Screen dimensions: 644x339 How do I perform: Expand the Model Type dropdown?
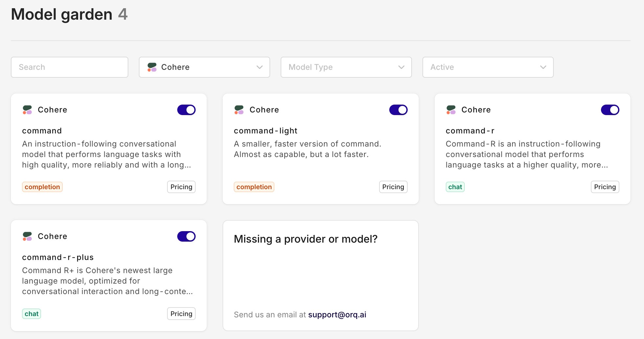click(x=346, y=67)
